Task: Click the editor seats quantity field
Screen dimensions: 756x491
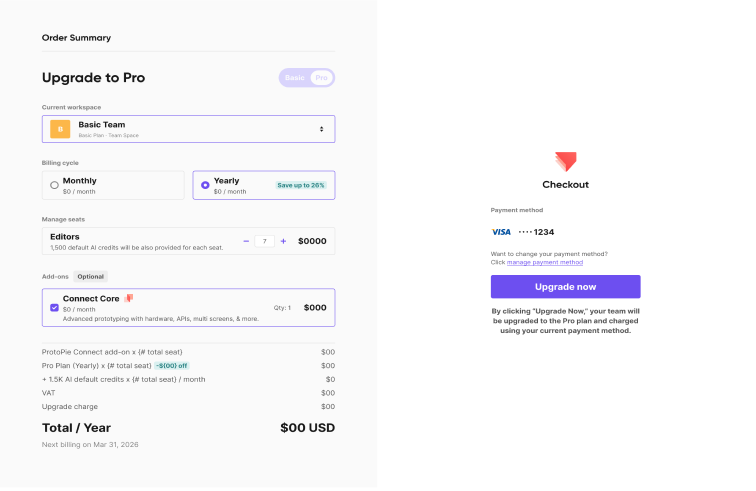Action: pyautogui.click(x=265, y=241)
